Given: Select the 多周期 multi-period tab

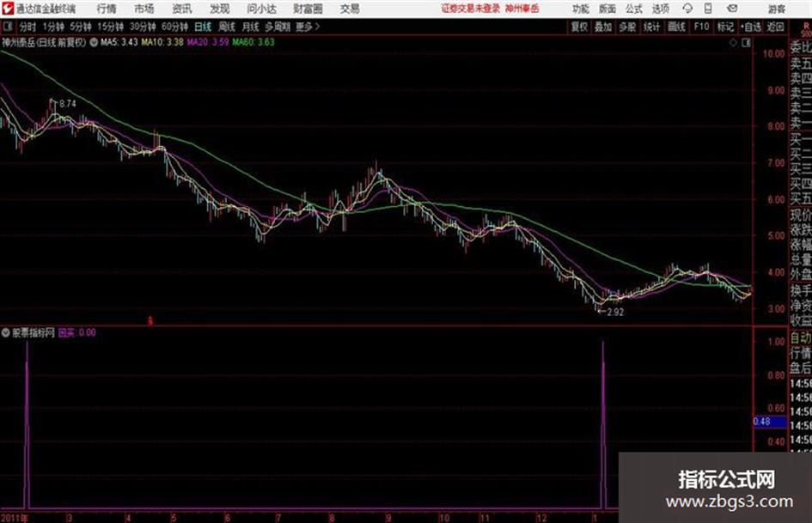Looking at the screenshot, I should (278, 27).
